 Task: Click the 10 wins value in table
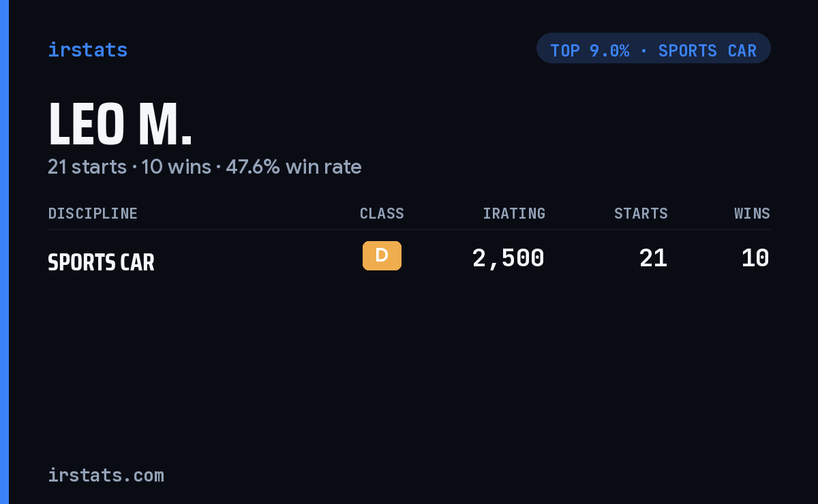point(755,258)
